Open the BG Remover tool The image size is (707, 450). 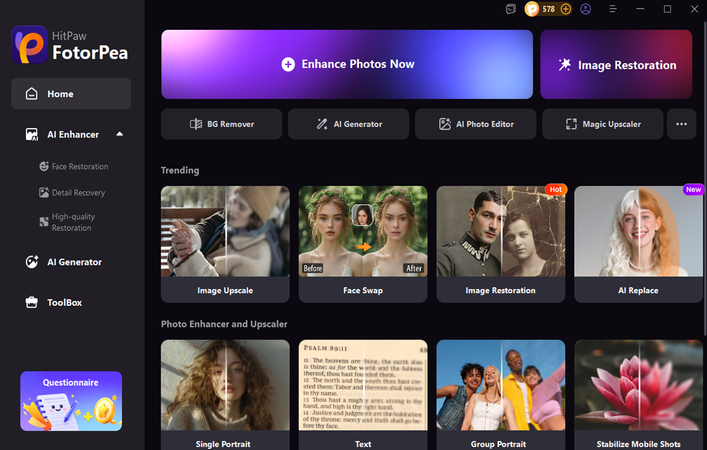coord(221,124)
